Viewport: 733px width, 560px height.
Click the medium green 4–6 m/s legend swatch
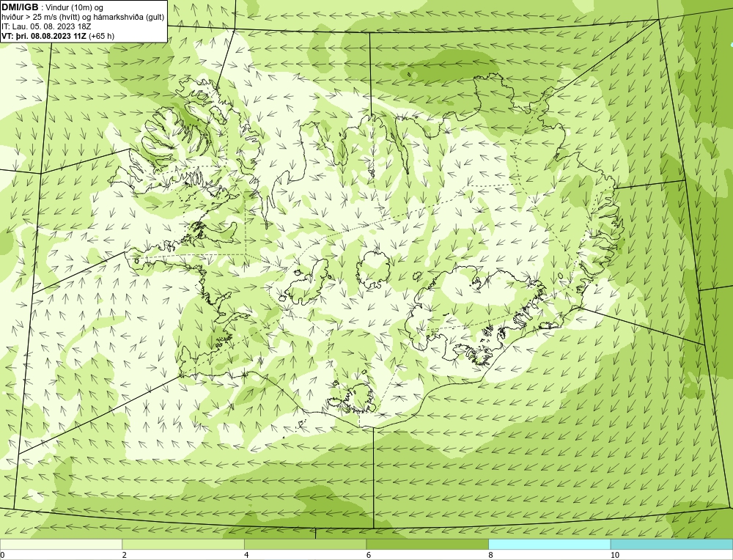tap(305, 544)
